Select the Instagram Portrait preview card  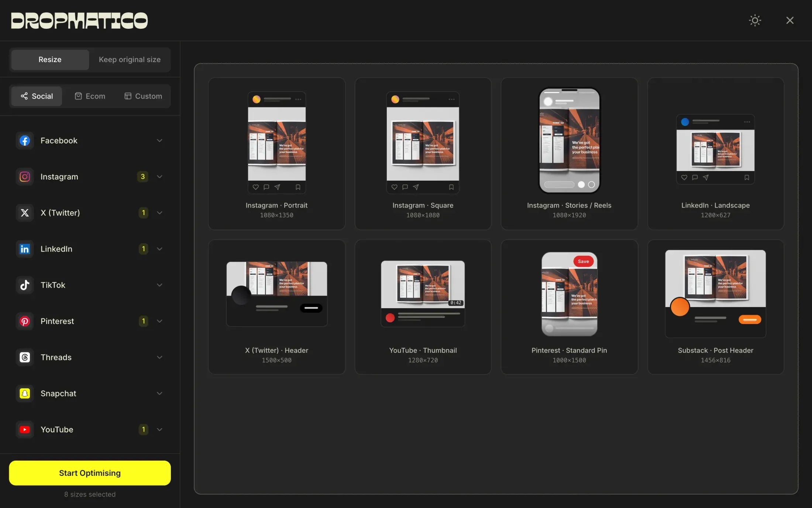click(x=276, y=154)
